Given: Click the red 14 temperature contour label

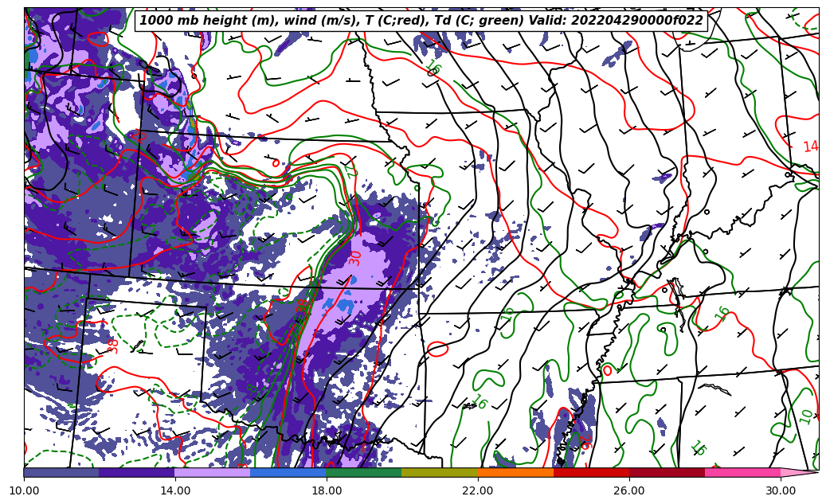Looking at the screenshot, I should pos(810,147).
